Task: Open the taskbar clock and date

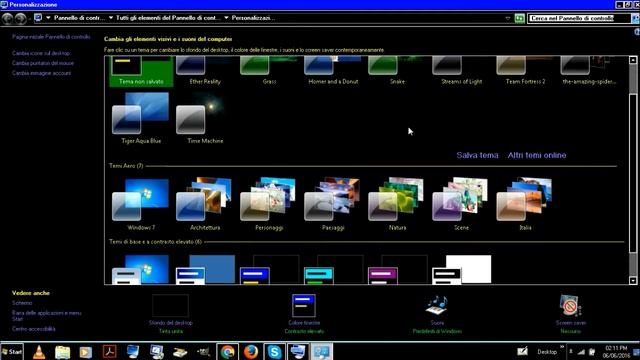Action: click(x=616, y=352)
